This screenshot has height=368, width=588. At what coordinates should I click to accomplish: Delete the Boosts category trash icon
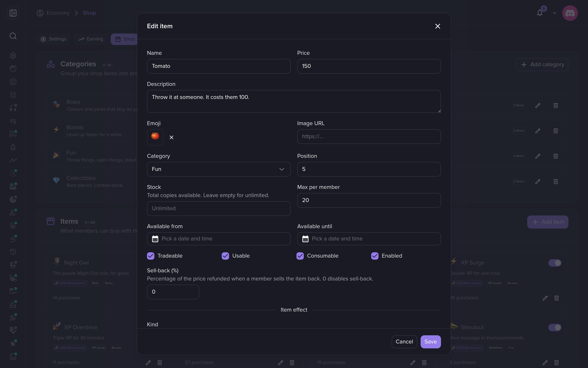tap(556, 131)
